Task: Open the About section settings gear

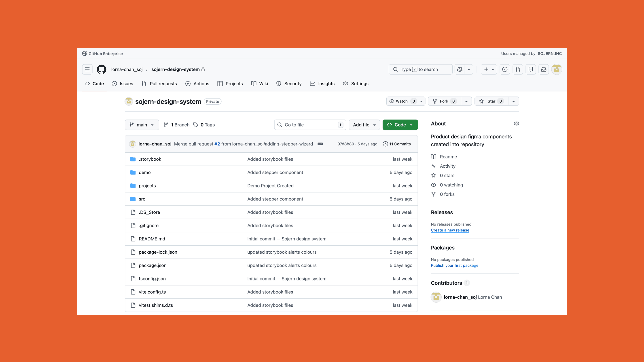Action: [x=516, y=123]
